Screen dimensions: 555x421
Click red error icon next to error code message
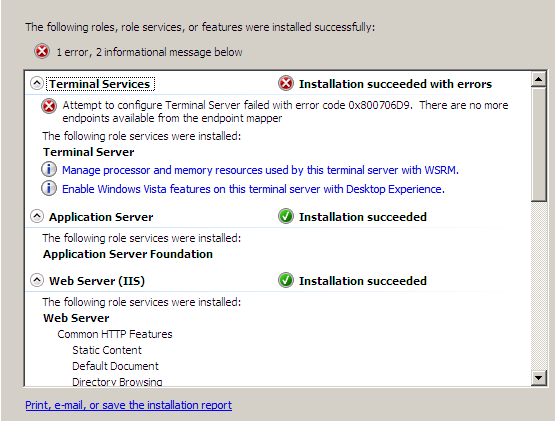coord(49,106)
